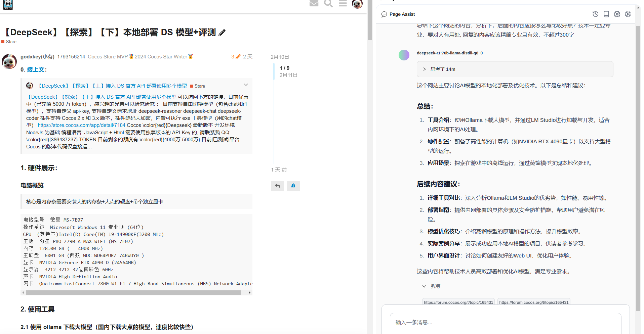Click the '2 天' post date
Image resolution: width=644 pixels, height=334 pixels.
pyautogui.click(x=248, y=57)
